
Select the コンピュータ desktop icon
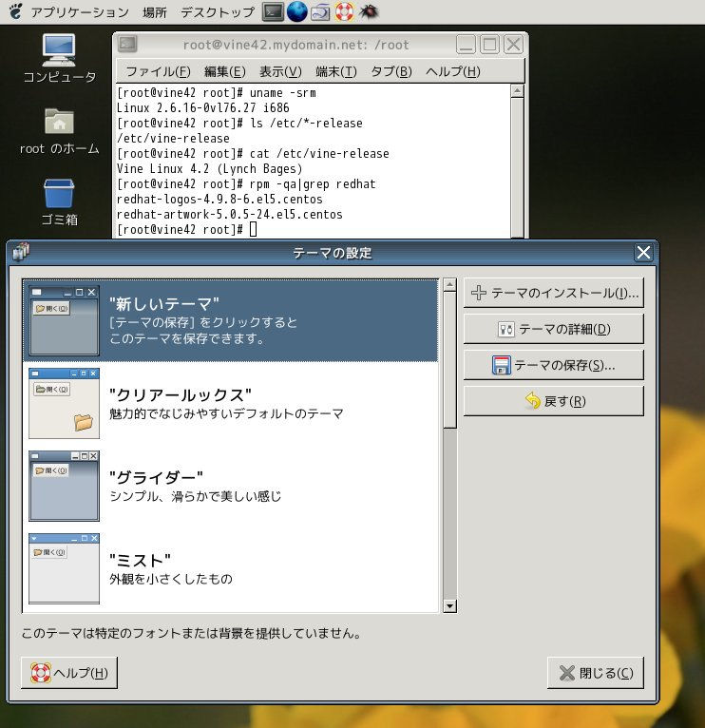(60, 59)
